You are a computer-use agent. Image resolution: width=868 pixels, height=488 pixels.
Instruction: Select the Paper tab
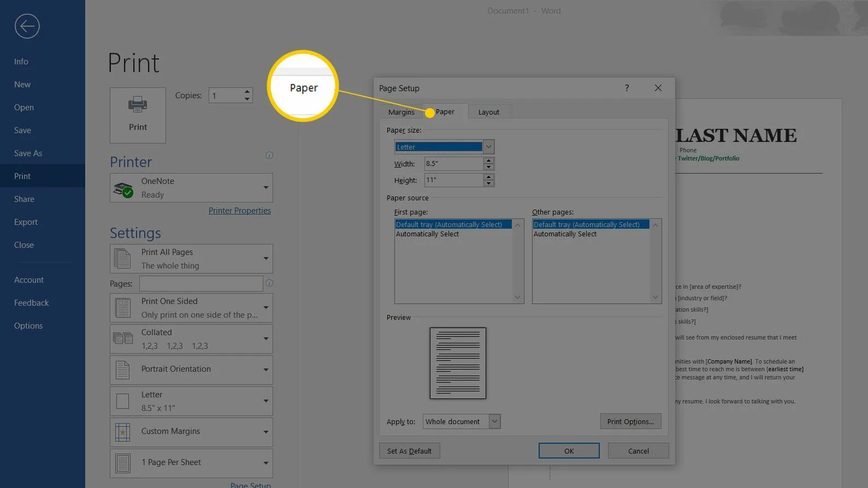[445, 111]
